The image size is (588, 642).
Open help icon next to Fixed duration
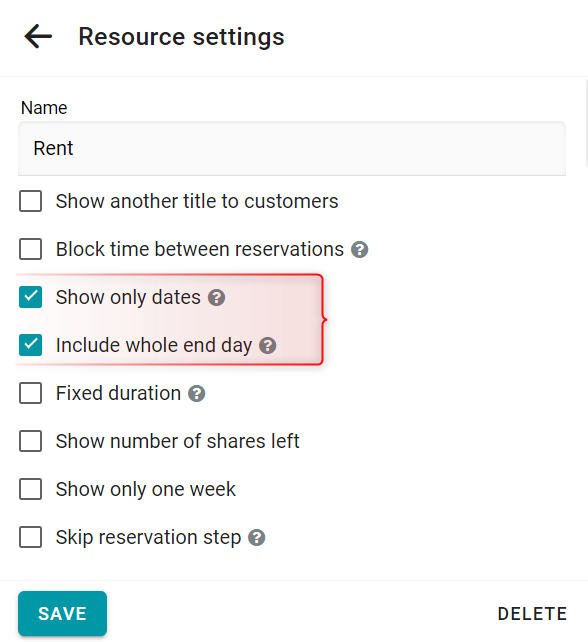tap(197, 394)
